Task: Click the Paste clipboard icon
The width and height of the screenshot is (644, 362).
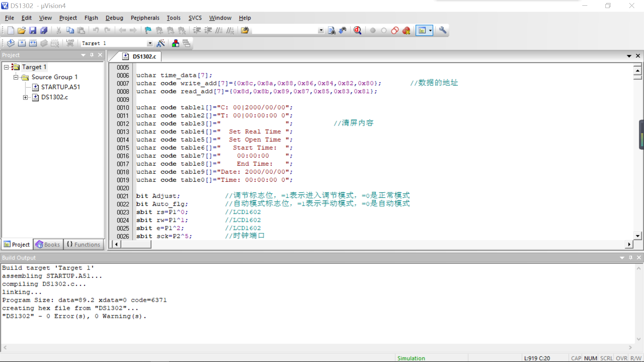Action: click(81, 31)
